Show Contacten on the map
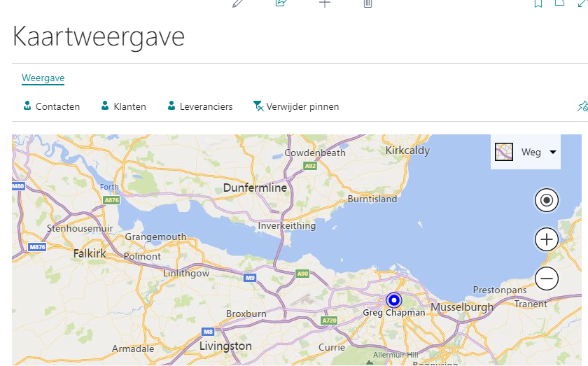 (x=51, y=106)
